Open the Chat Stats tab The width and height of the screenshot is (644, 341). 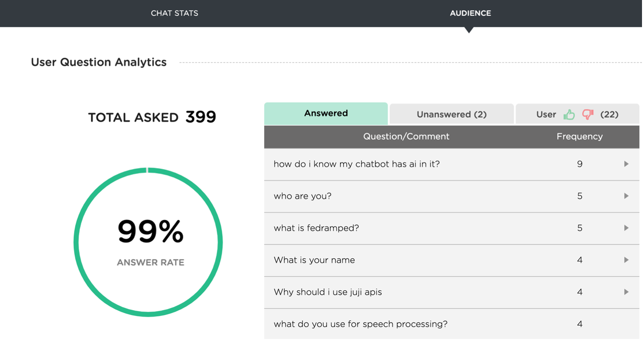click(x=174, y=13)
